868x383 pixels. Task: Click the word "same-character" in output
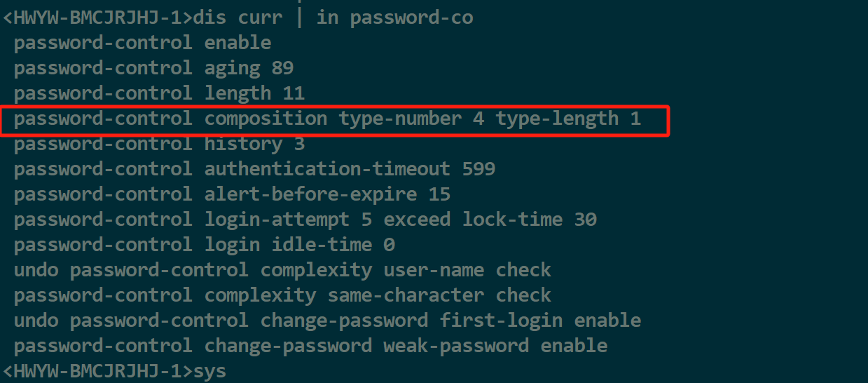click(x=406, y=295)
